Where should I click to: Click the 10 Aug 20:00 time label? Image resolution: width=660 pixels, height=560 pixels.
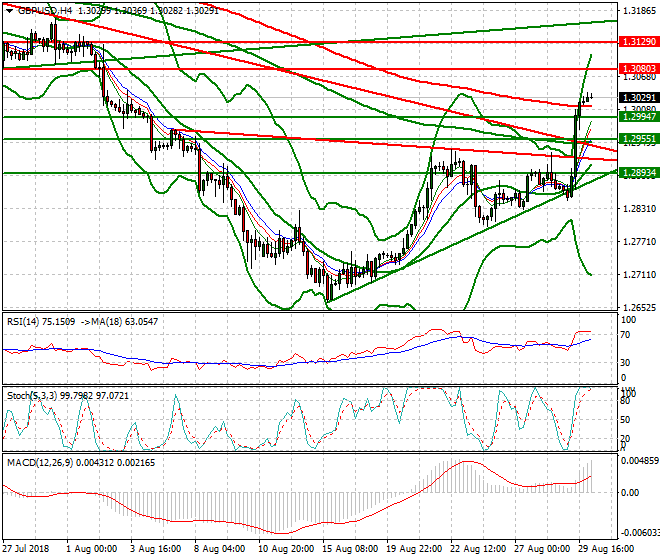pos(286,549)
